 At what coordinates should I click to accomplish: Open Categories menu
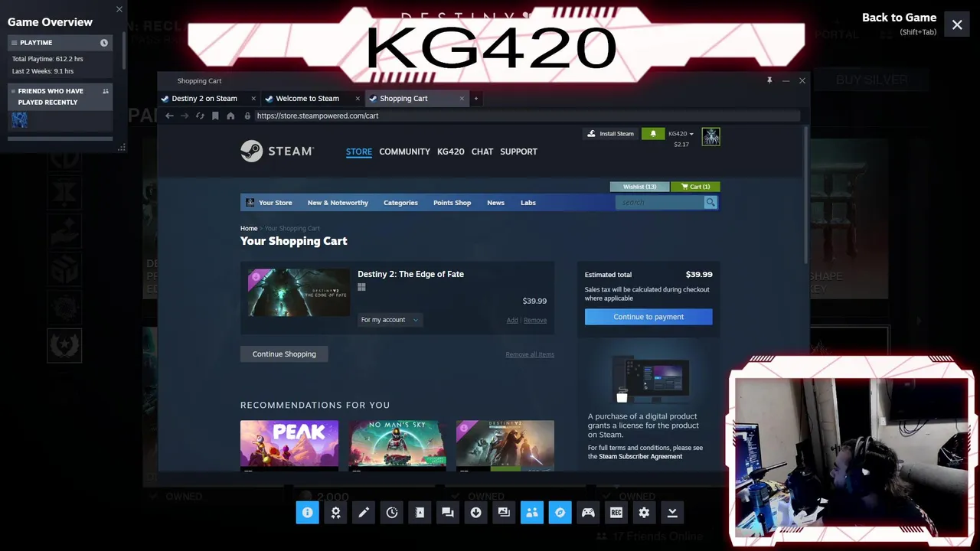click(x=400, y=203)
